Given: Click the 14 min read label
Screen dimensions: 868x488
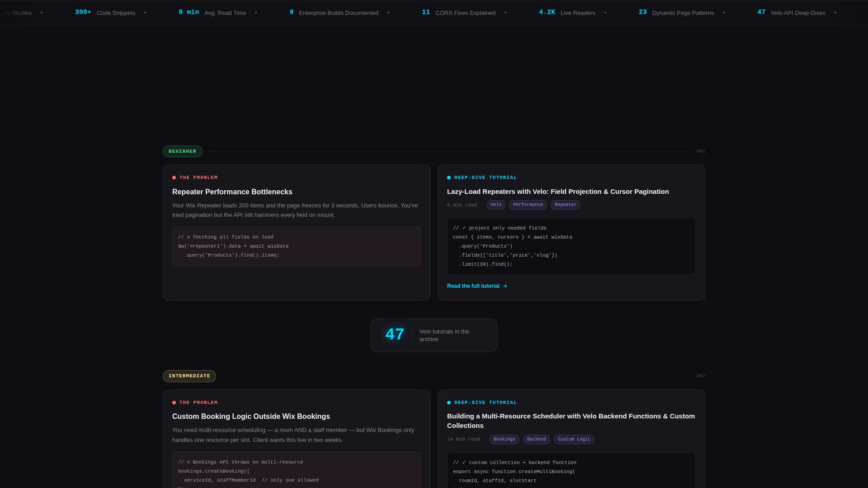Looking at the screenshot, I should tap(463, 439).
